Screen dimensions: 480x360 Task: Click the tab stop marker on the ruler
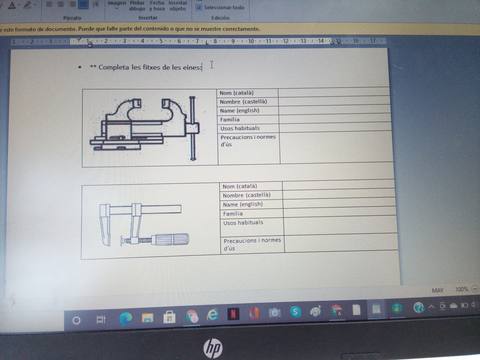(x=207, y=42)
